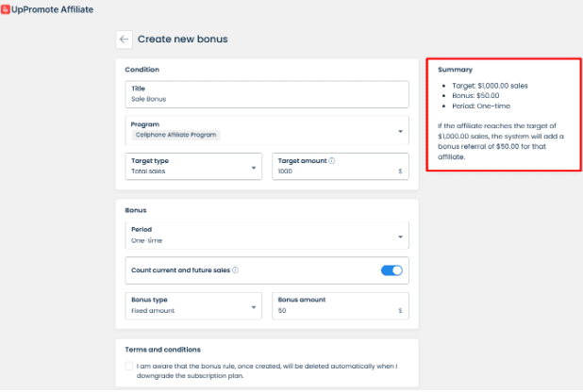The width and height of the screenshot is (583, 392).
Task: Click the dollar sign in Bonus amount field
Action: 401,310
